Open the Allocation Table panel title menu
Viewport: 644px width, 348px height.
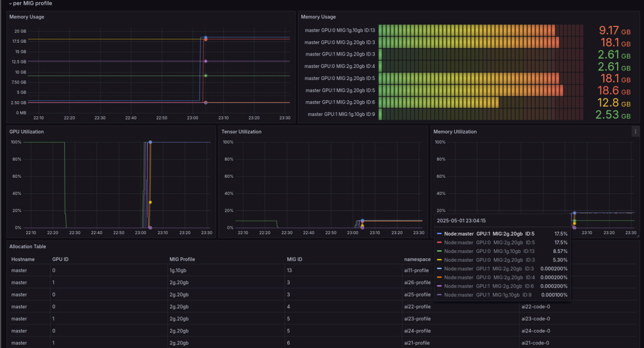28,247
